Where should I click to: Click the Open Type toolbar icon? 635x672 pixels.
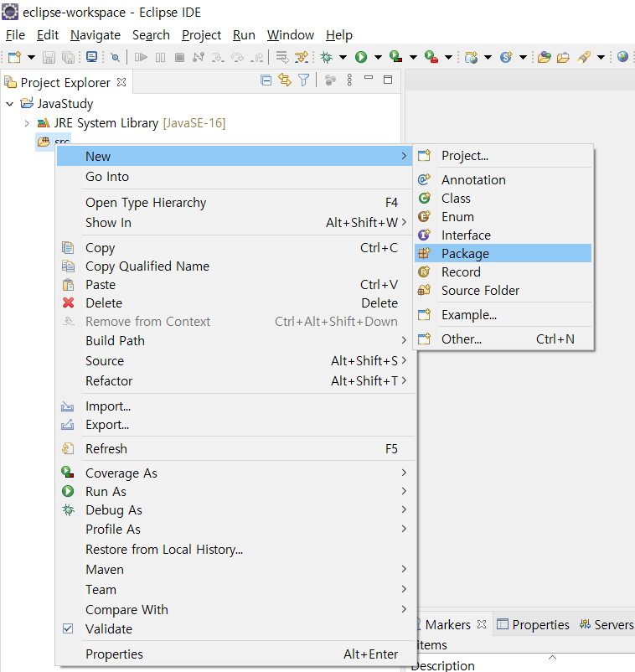point(545,57)
